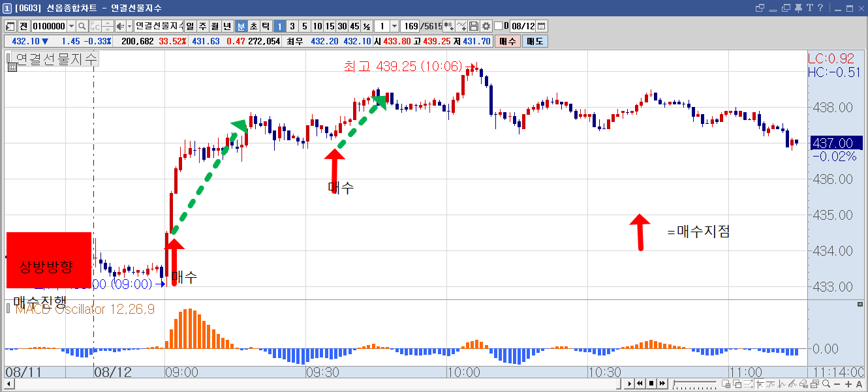Open the speaker icon dropdown arrow
This screenshot has width=868, height=392.
tap(129, 26)
